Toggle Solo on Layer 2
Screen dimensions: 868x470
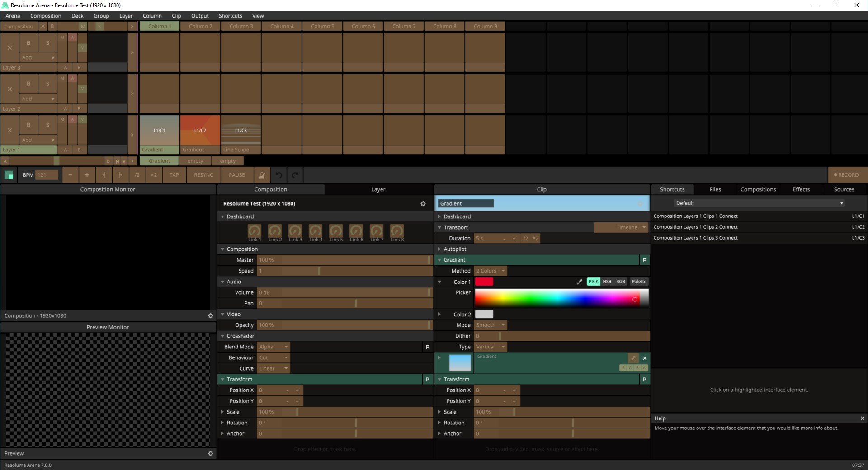47,84
